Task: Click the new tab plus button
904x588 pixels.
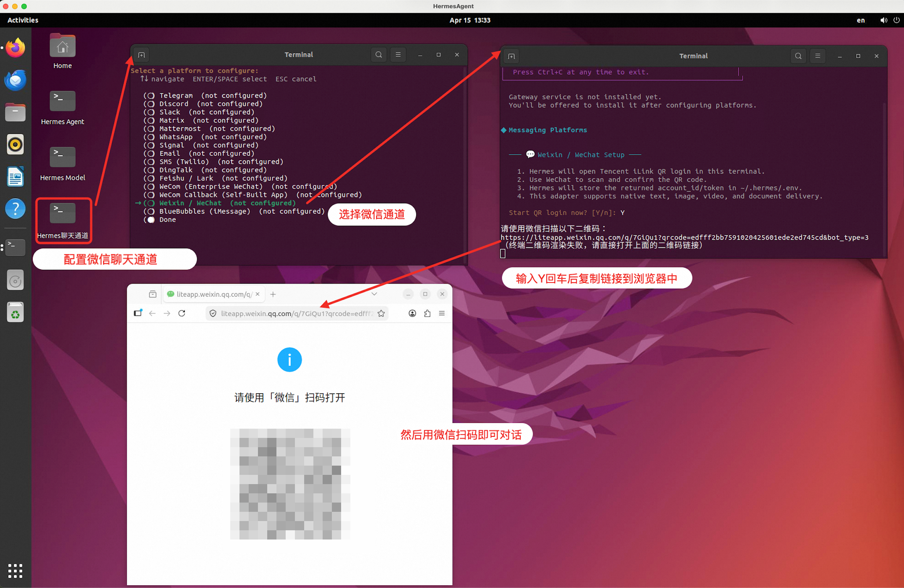Action: click(273, 294)
